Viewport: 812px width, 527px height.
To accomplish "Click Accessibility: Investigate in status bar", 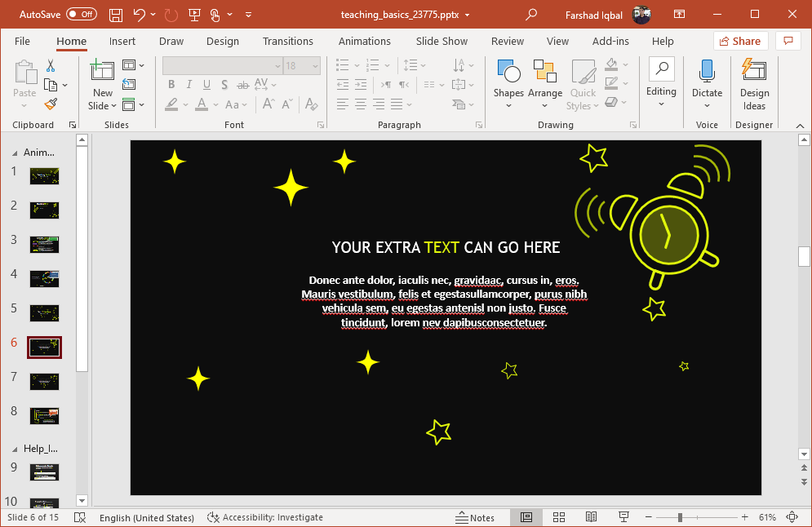I will pyautogui.click(x=265, y=517).
